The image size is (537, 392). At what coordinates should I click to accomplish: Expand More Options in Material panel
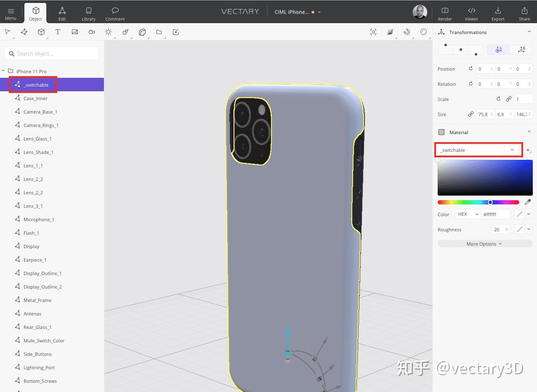point(484,244)
